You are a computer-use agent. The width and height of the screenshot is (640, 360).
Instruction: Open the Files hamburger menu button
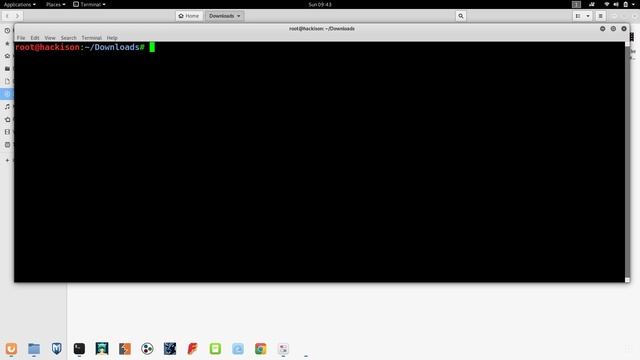coord(600,16)
